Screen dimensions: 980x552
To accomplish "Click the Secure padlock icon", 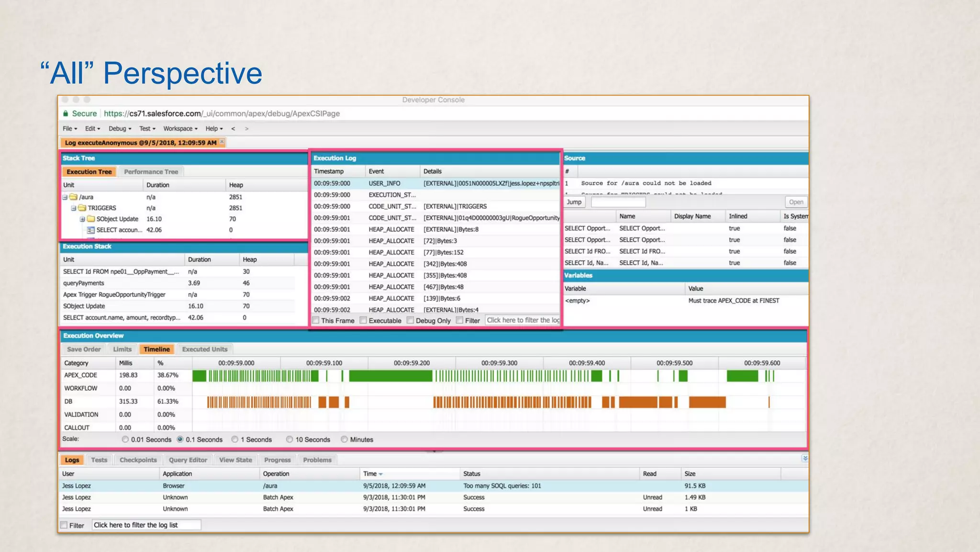I will [x=66, y=113].
